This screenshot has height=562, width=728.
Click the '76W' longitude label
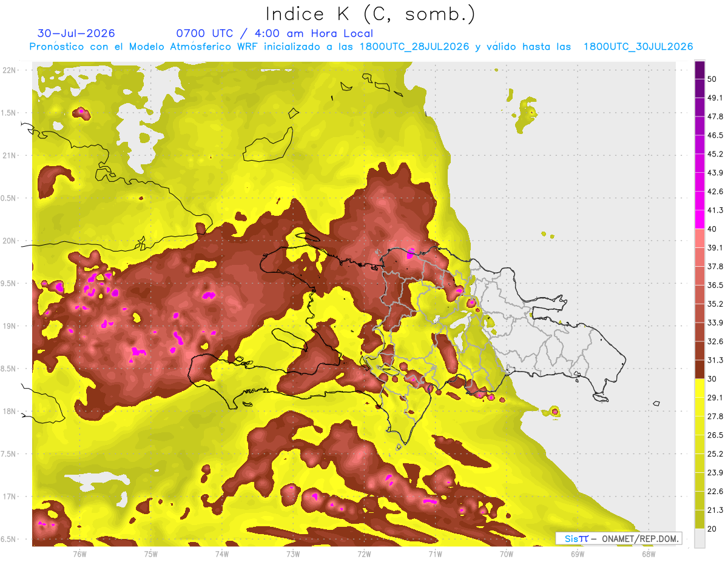click(x=79, y=554)
